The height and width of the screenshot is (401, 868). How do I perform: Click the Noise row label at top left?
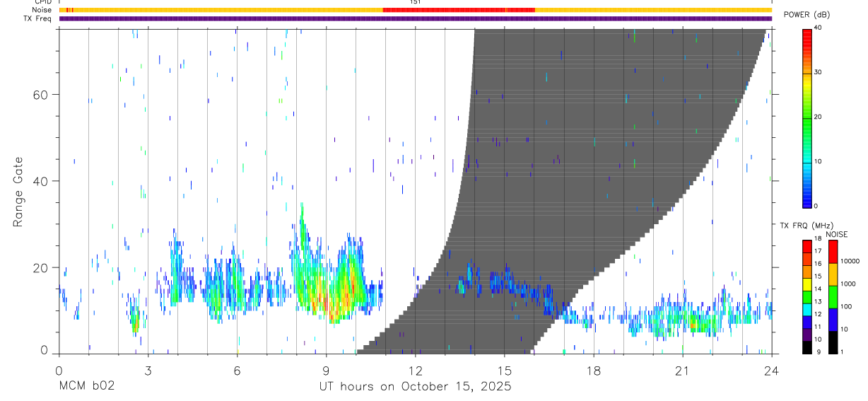pyautogui.click(x=42, y=10)
